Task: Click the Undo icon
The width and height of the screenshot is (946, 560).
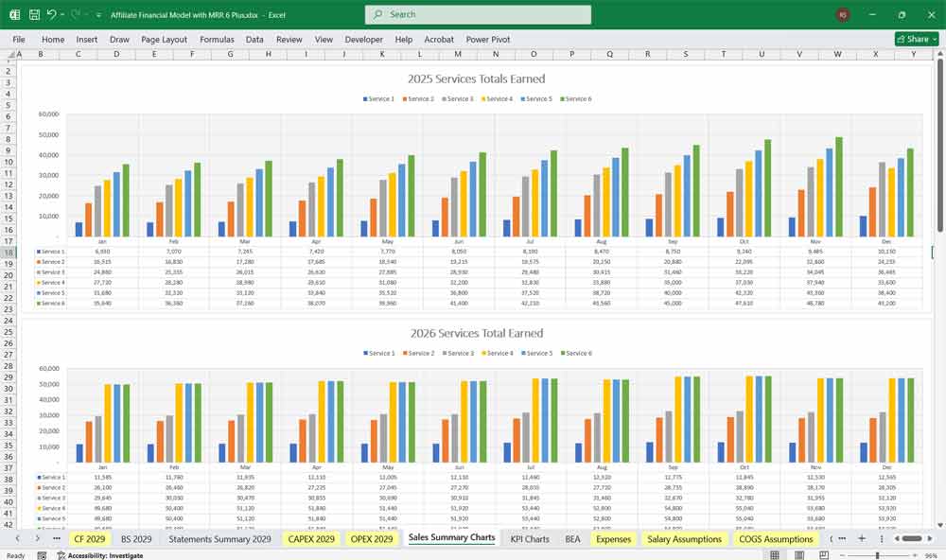Action: [x=52, y=15]
